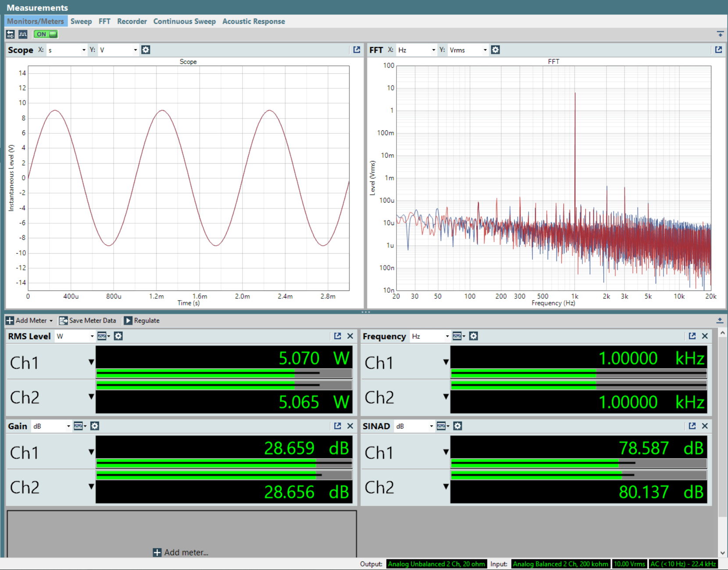The image size is (728, 570).
Task: Pop out the Frequency meter
Action: [692, 336]
